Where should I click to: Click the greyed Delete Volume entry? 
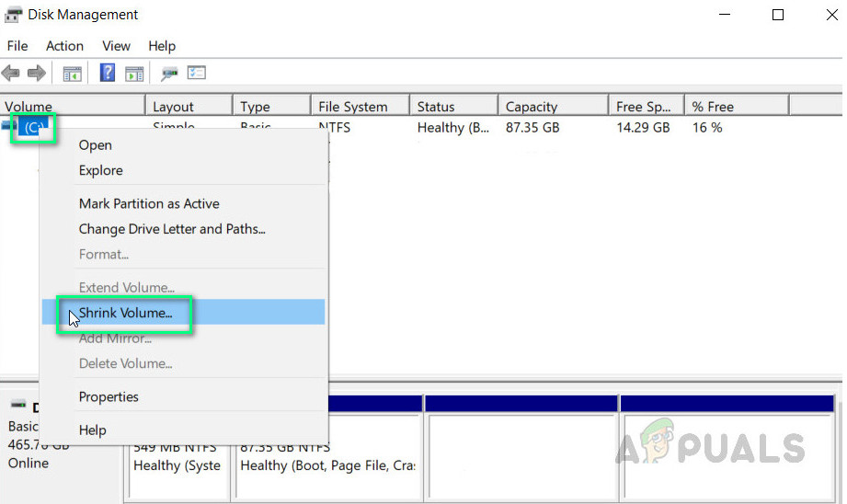184,363
